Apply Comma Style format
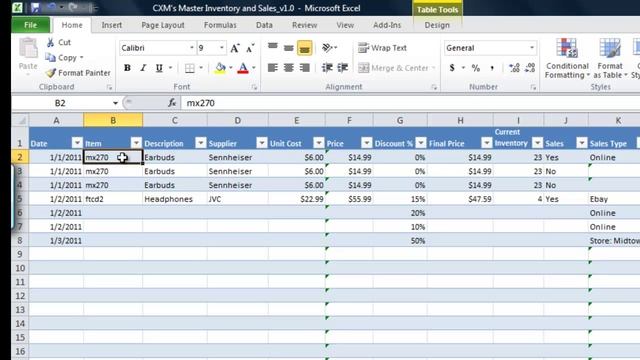 (492, 68)
